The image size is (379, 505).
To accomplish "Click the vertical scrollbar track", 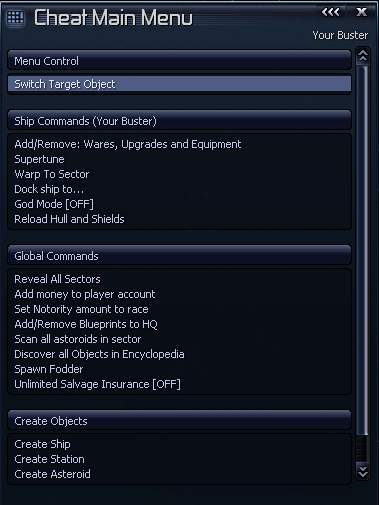I will [363, 263].
